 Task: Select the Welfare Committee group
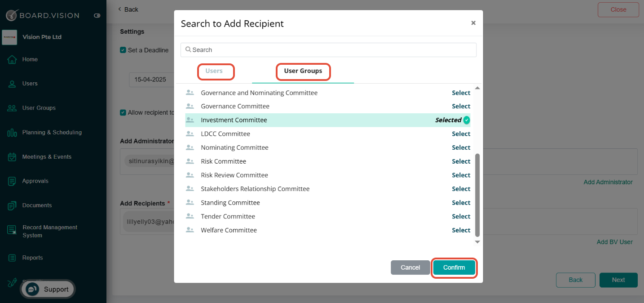point(461,230)
